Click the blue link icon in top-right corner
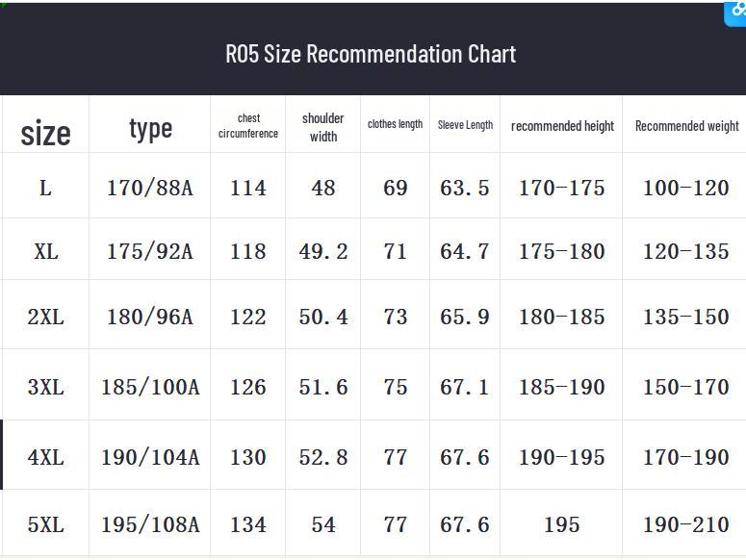Viewport: 746px width, 560px height. [x=736, y=12]
